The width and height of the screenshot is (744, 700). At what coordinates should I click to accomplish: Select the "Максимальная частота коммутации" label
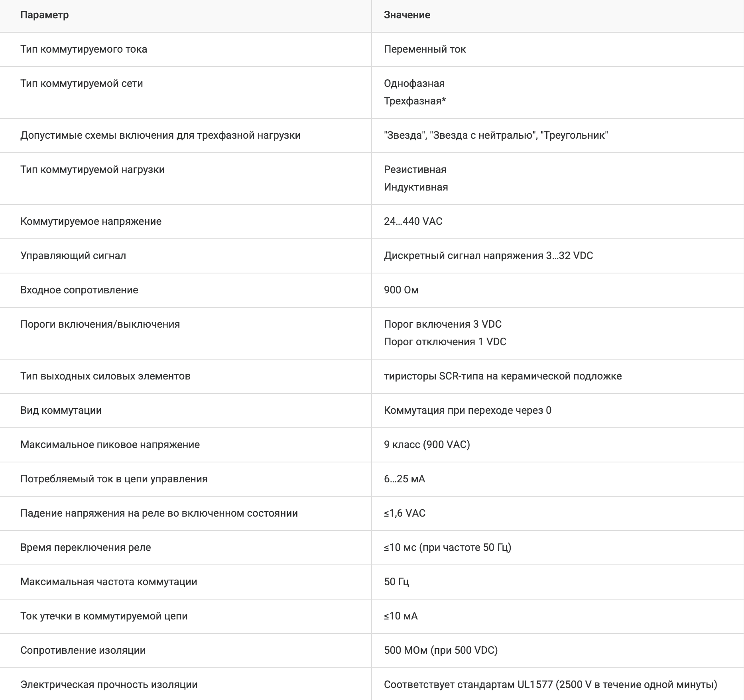[x=108, y=582]
